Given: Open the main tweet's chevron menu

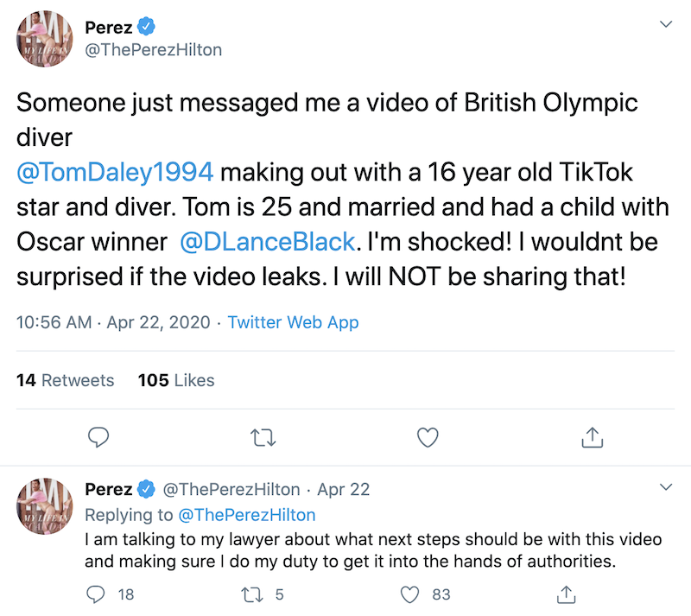Looking at the screenshot, I should pyautogui.click(x=666, y=25).
